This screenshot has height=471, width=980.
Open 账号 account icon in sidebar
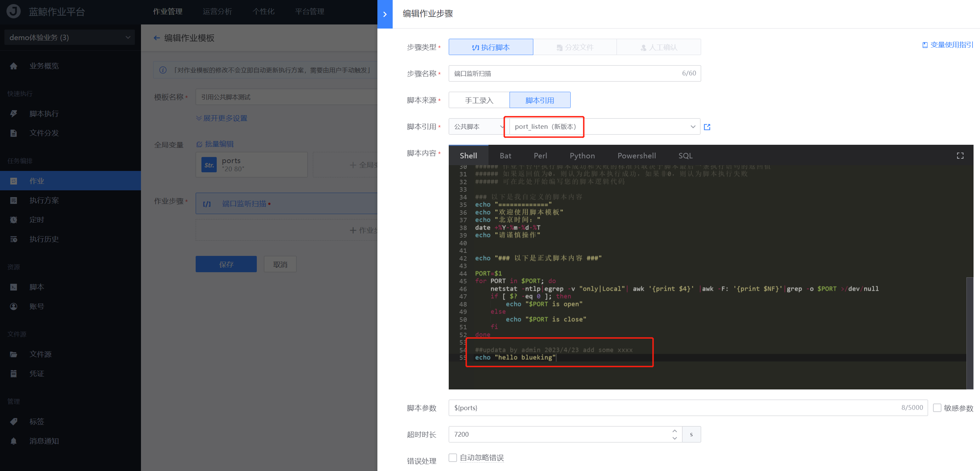[x=14, y=307]
